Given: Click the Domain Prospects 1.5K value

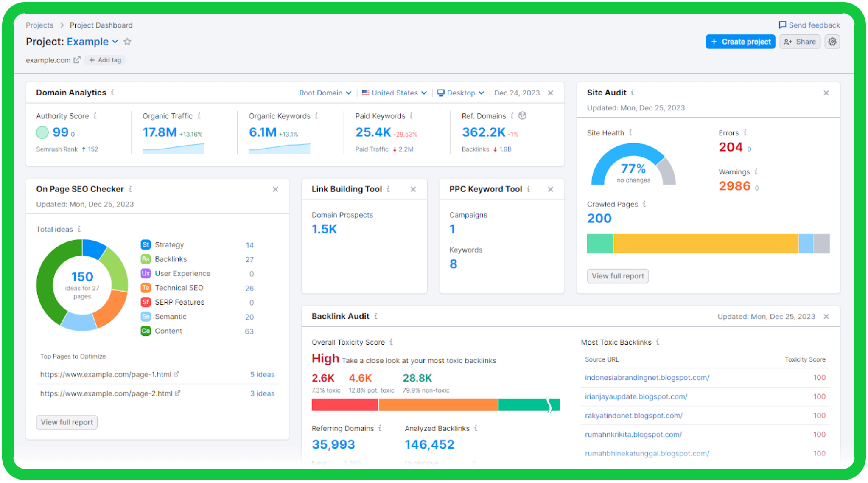Looking at the screenshot, I should click(x=324, y=229).
